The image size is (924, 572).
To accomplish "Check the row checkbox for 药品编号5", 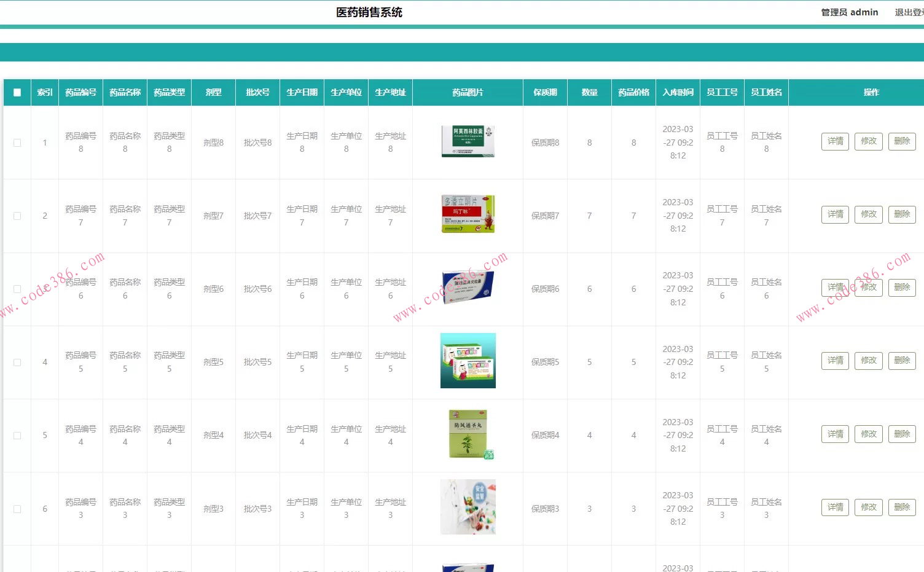I will point(17,362).
